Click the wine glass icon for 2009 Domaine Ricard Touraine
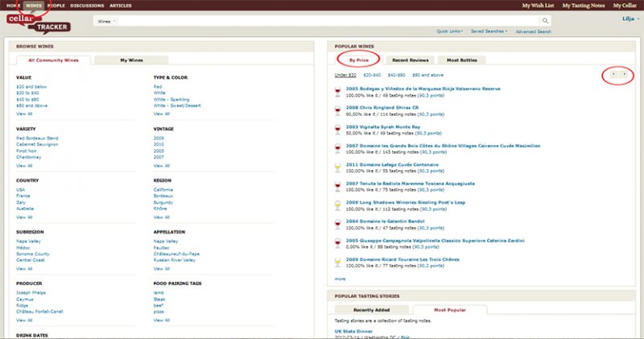This screenshot has width=644, height=339. pyautogui.click(x=337, y=263)
